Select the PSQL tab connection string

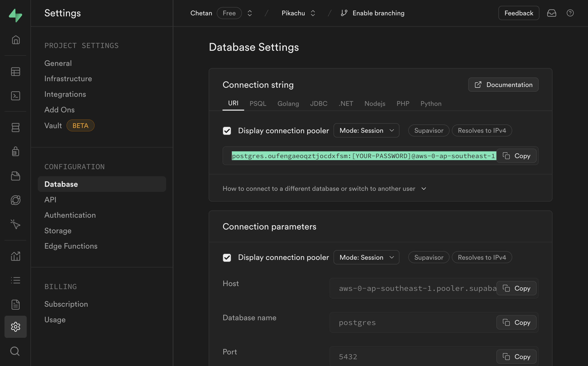[258, 103]
